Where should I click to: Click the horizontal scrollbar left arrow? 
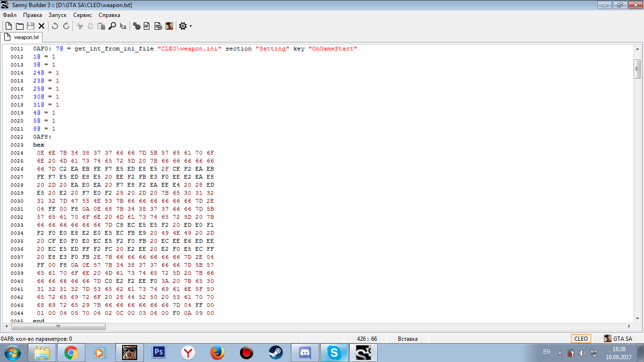(6, 326)
